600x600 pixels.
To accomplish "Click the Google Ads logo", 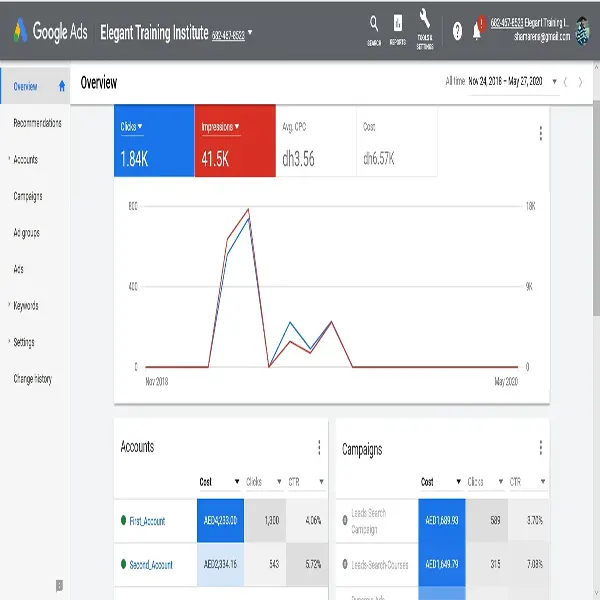I will 50,31.
